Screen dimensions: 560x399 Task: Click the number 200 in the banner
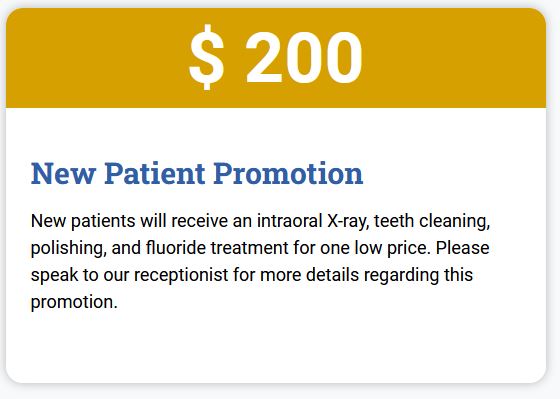(304, 58)
